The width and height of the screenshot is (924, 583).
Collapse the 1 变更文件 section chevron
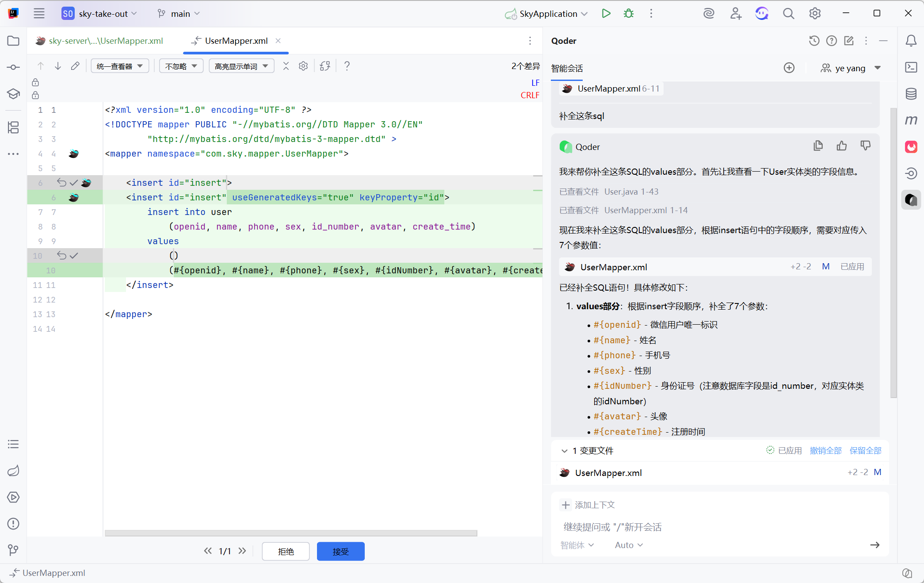564,451
